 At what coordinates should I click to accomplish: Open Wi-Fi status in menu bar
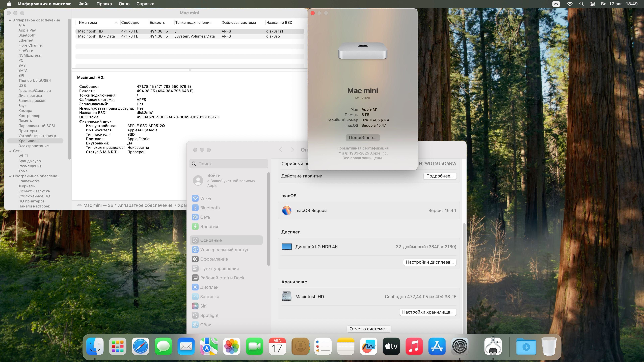(x=570, y=4)
